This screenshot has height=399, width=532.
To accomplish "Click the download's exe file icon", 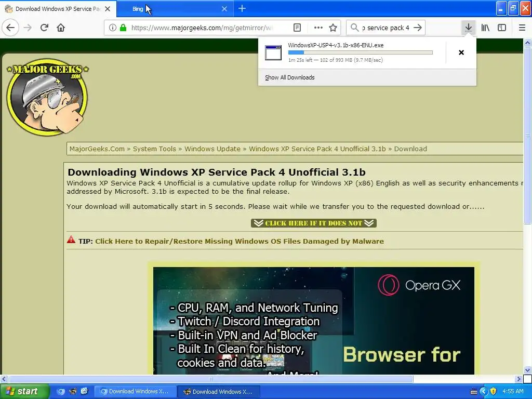I will [x=273, y=52].
